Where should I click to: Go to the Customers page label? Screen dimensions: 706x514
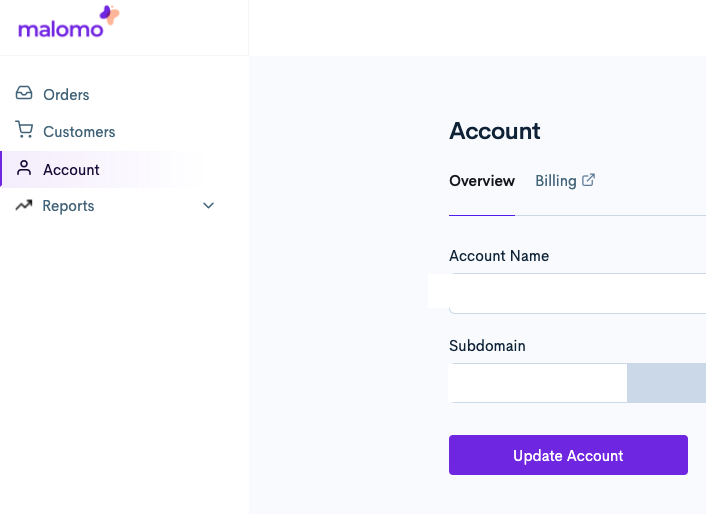[79, 132]
